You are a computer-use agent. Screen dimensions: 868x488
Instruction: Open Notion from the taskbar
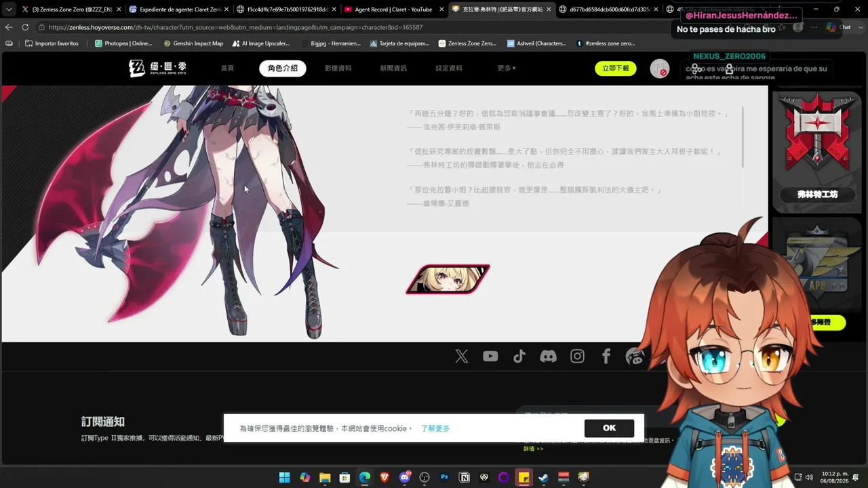click(x=465, y=477)
